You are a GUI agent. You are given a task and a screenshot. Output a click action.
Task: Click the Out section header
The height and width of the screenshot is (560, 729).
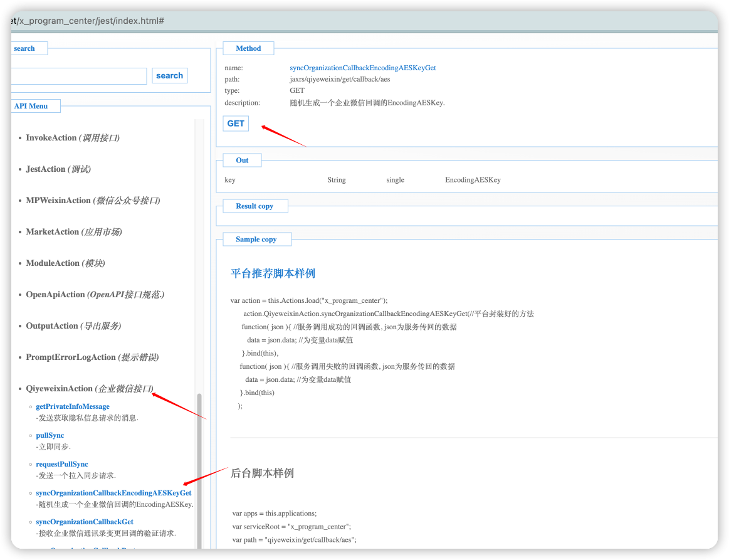tap(242, 161)
